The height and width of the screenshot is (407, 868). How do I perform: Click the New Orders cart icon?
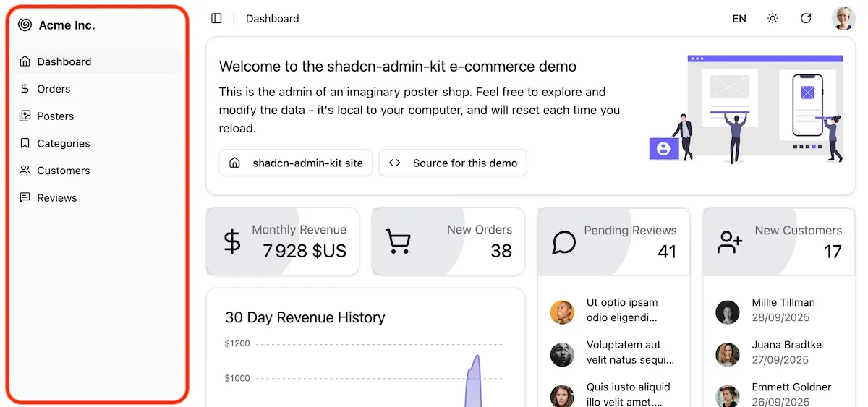(x=398, y=241)
